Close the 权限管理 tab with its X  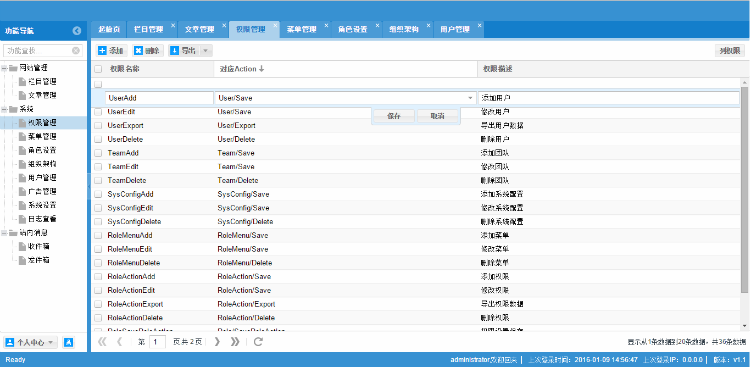point(275,25)
